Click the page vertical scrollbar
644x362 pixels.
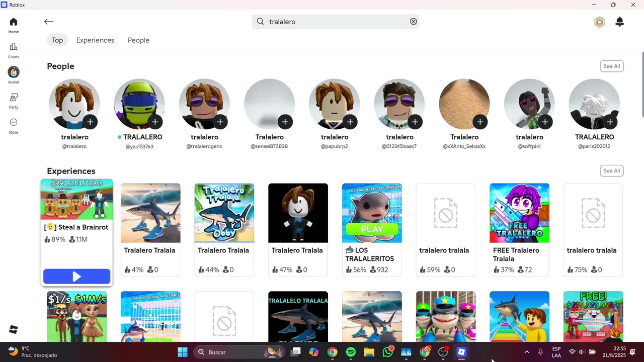[642, 84]
